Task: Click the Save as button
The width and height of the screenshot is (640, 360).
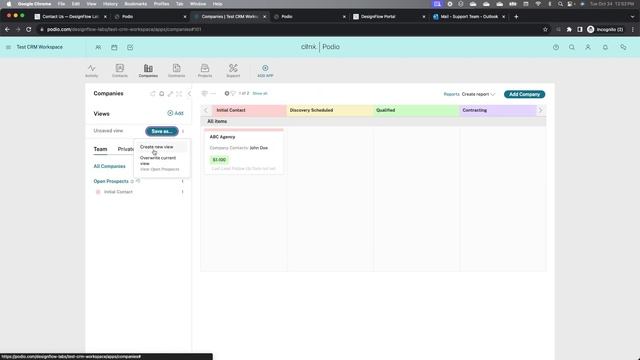Action: point(162,131)
